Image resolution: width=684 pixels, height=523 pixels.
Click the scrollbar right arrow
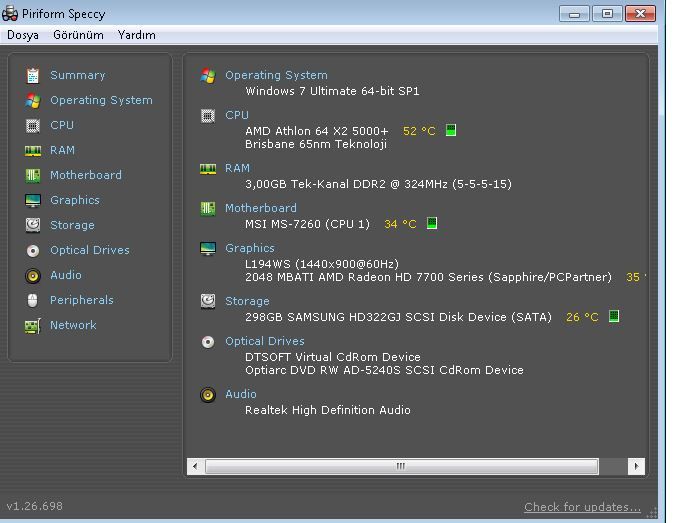(x=636, y=466)
